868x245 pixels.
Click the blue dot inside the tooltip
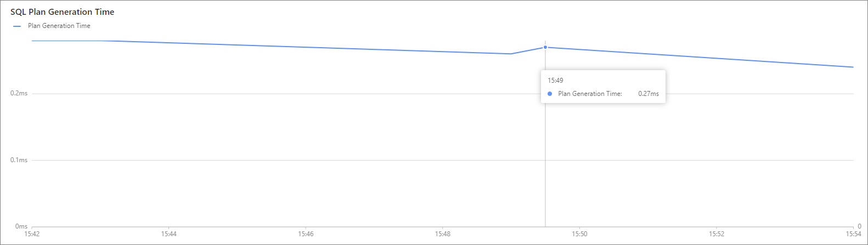click(550, 94)
